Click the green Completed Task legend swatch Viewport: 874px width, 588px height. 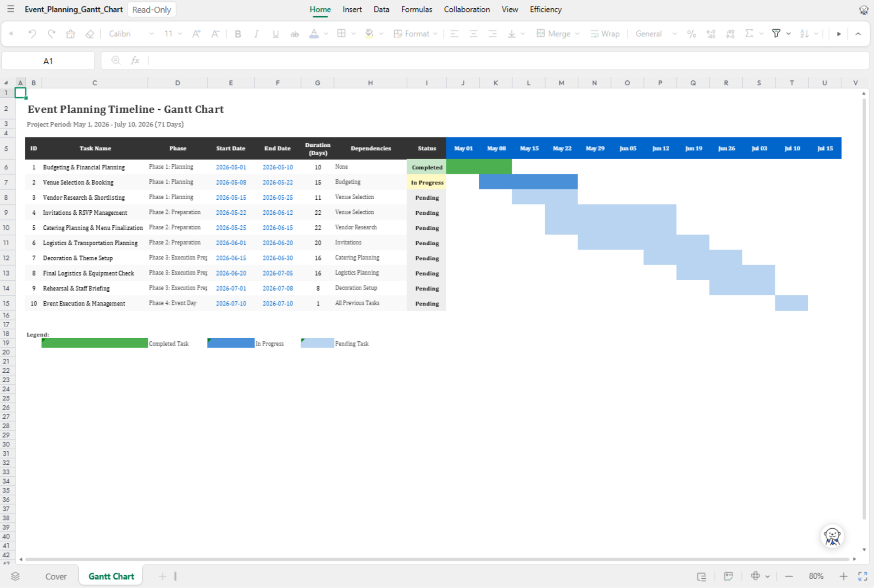point(95,343)
